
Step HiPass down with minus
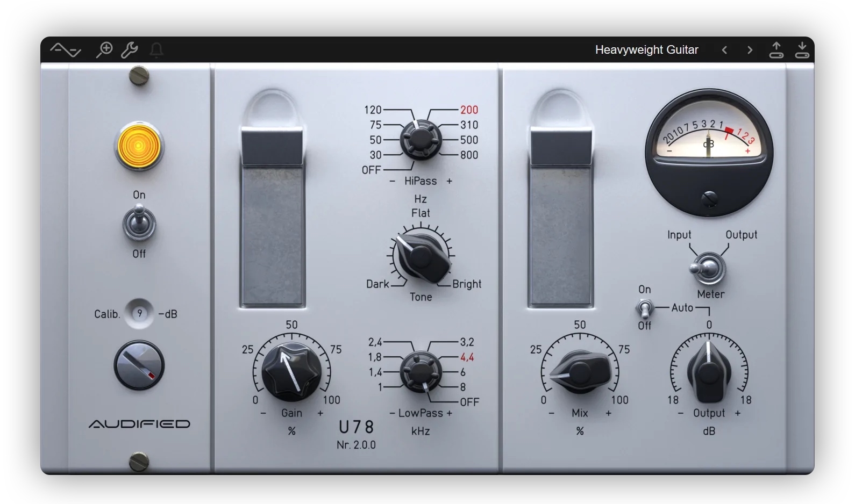[393, 182]
